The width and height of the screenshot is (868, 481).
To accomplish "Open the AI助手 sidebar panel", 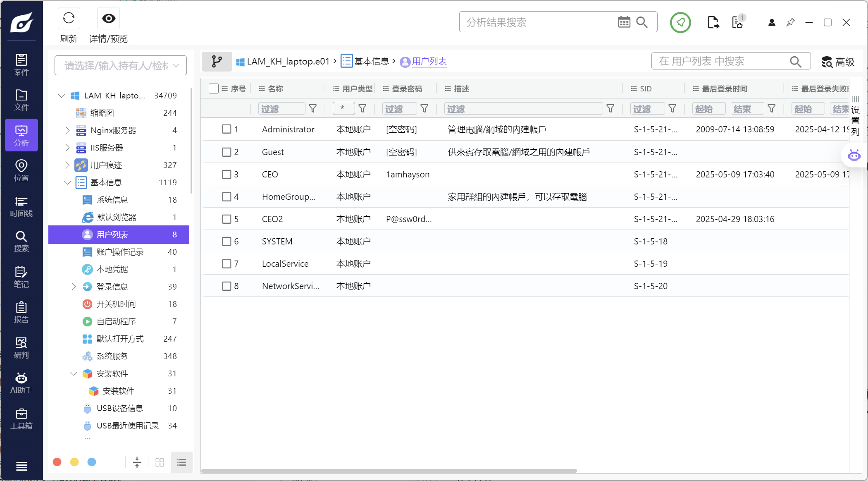I will 21,383.
